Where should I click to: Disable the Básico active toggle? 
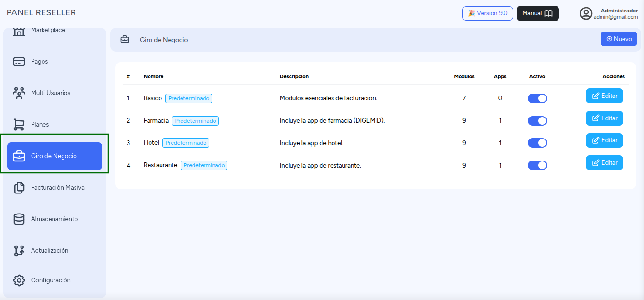coord(537,98)
